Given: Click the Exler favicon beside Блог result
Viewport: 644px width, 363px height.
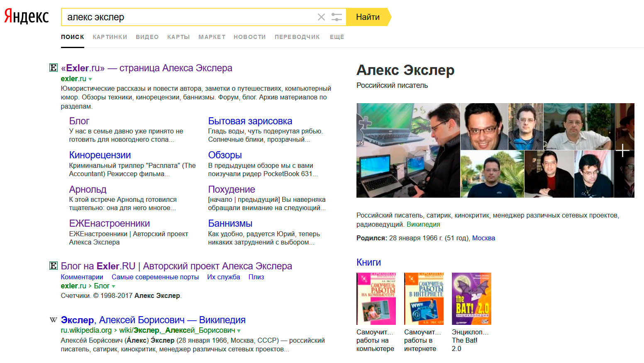Looking at the screenshot, I should (x=54, y=266).
